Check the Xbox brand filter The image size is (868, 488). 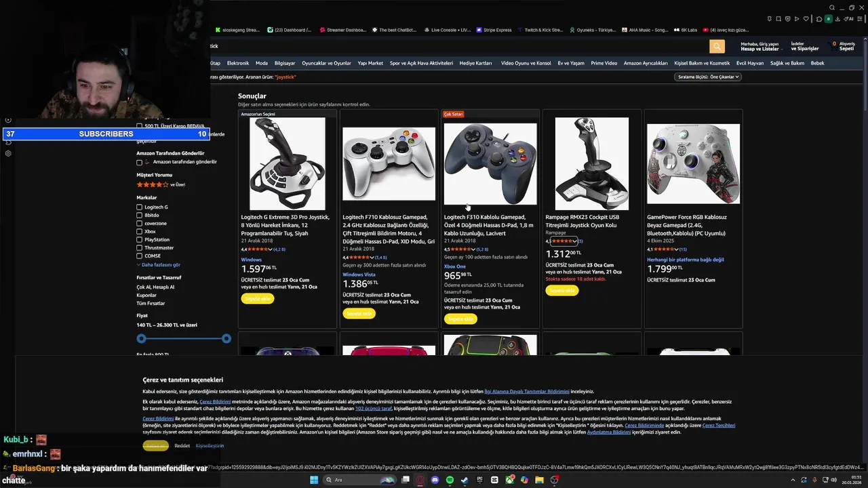[x=140, y=232]
